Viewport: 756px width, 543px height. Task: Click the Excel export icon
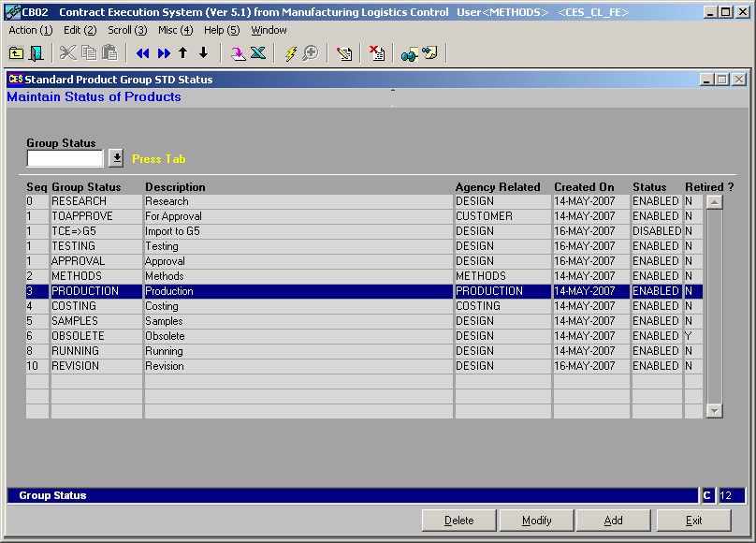point(258,53)
